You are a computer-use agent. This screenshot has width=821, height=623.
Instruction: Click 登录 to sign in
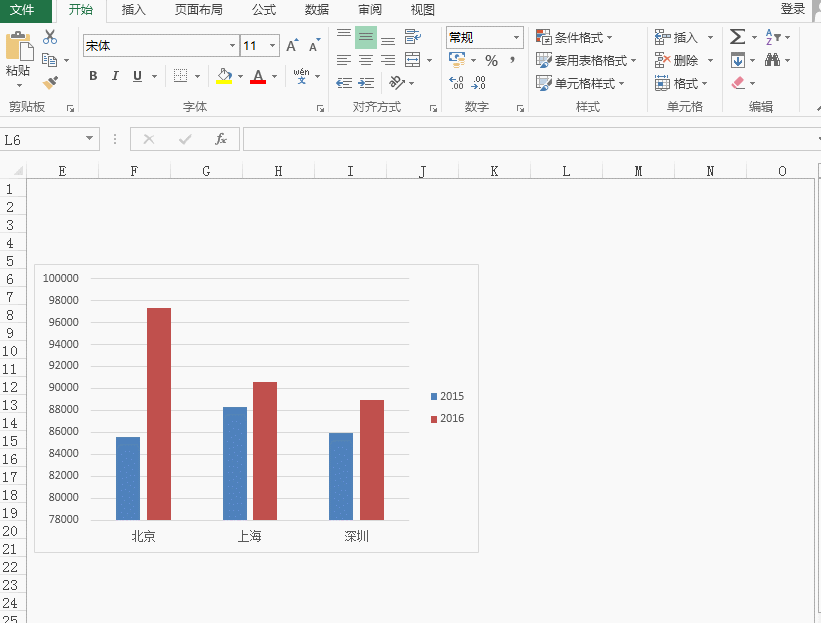tap(793, 9)
